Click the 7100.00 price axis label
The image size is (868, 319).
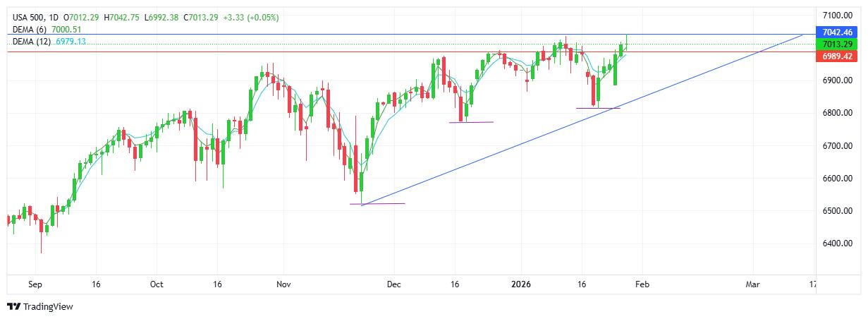coord(838,15)
